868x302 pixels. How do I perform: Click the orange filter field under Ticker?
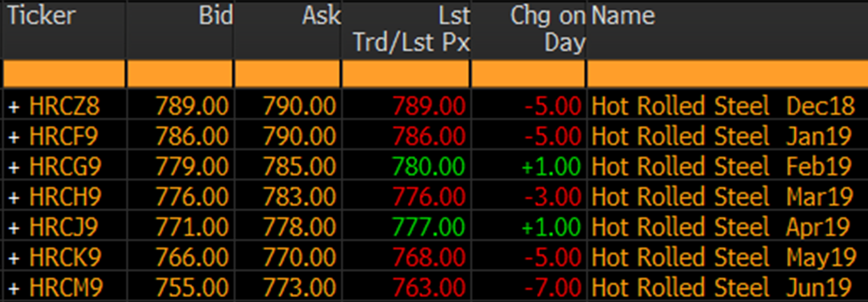(63, 75)
